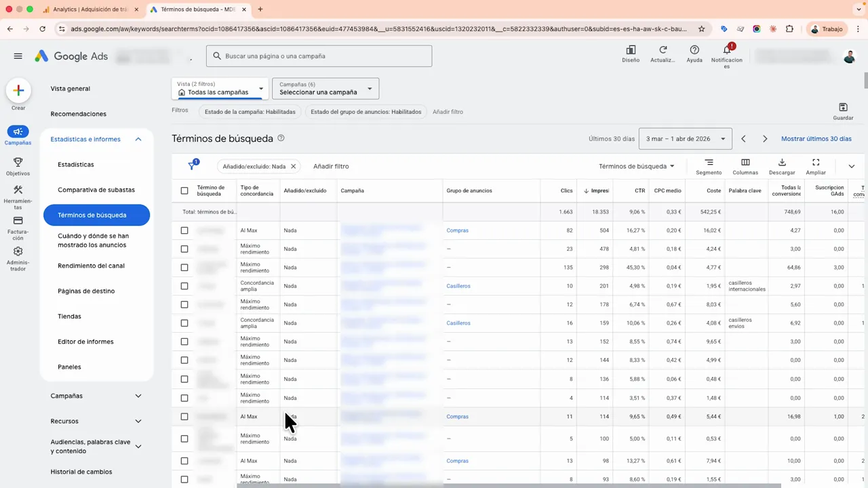Open the date range 3 mar – 1 abr dropdown
Image resolution: width=868 pixels, height=488 pixels.
tap(685, 139)
